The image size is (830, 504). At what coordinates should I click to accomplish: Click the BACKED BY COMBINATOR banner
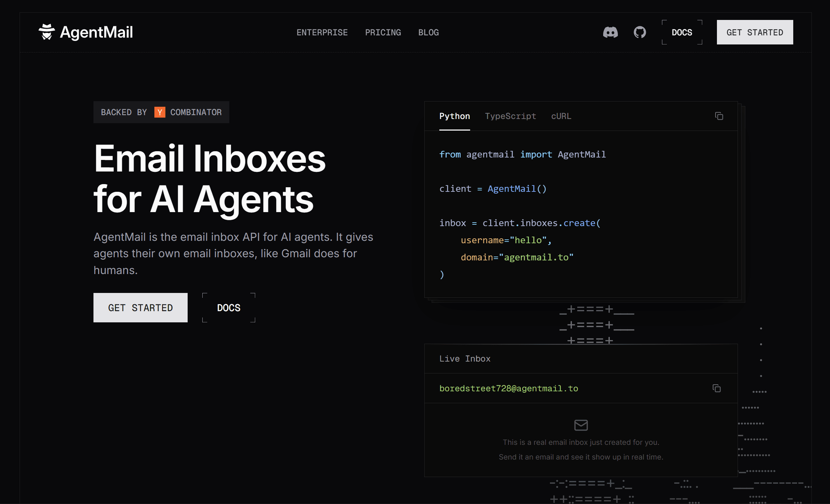[x=161, y=112]
